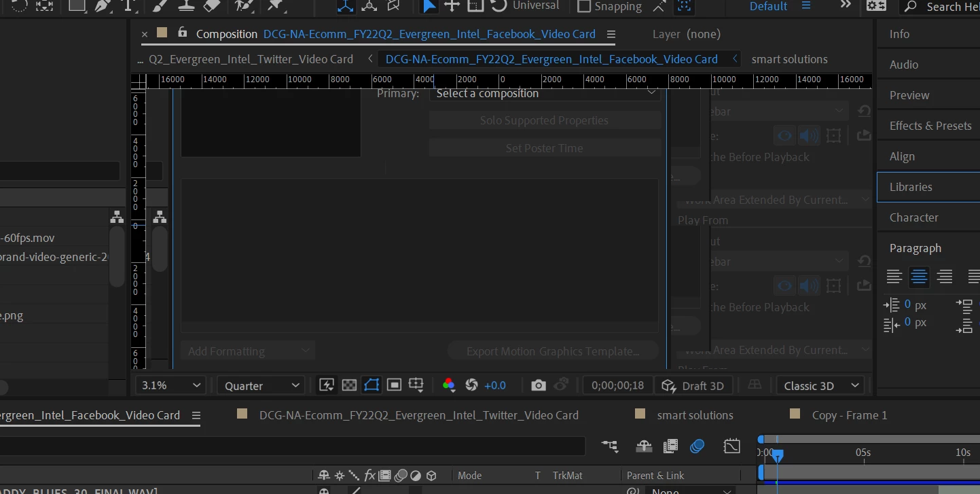This screenshot has width=980, height=494.
Task: Switch to the Copy - Frame 1 timeline tab
Action: pos(850,415)
